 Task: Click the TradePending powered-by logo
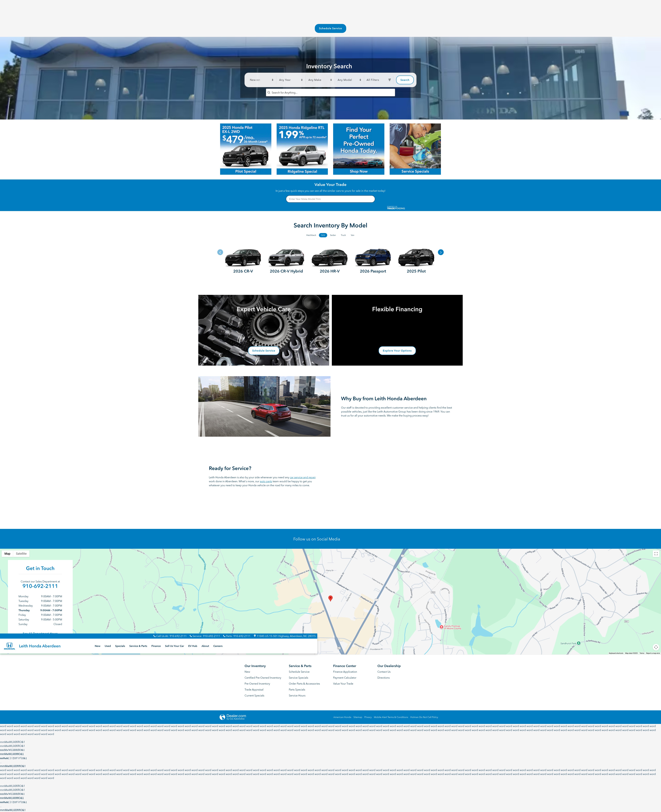tap(396, 208)
